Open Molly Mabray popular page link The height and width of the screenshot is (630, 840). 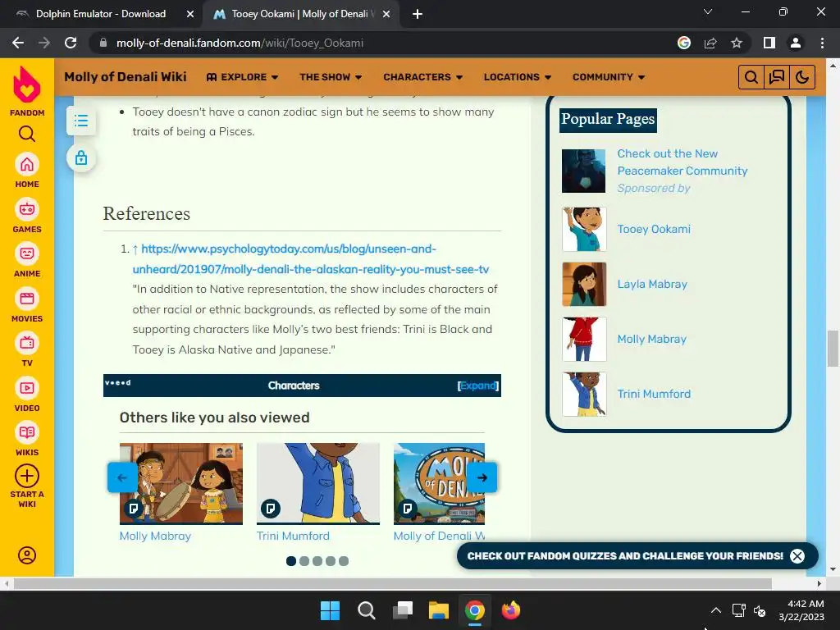(x=651, y=339)
